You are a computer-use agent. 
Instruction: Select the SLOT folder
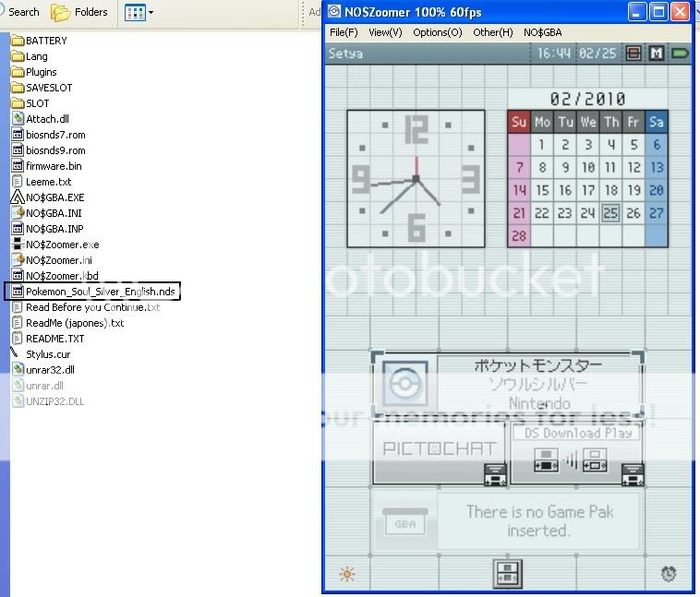tap(30, 103)
